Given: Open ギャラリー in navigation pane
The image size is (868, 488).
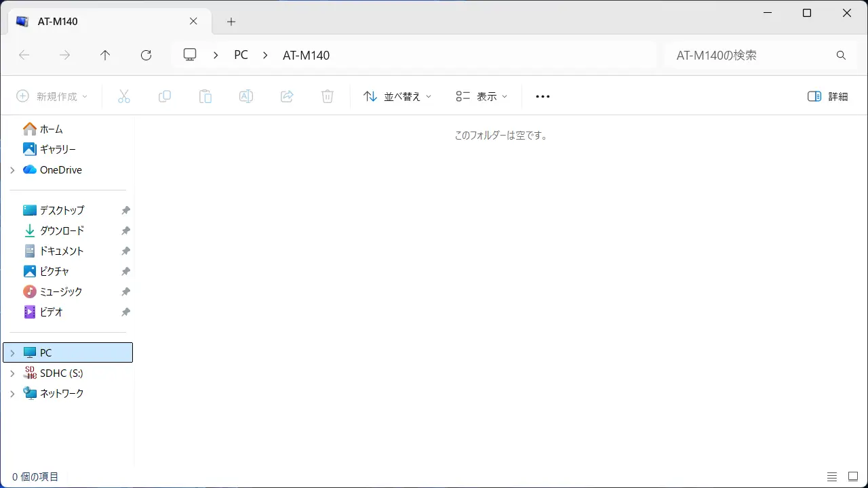Looking at the screenshot, I should pos(58,150).
